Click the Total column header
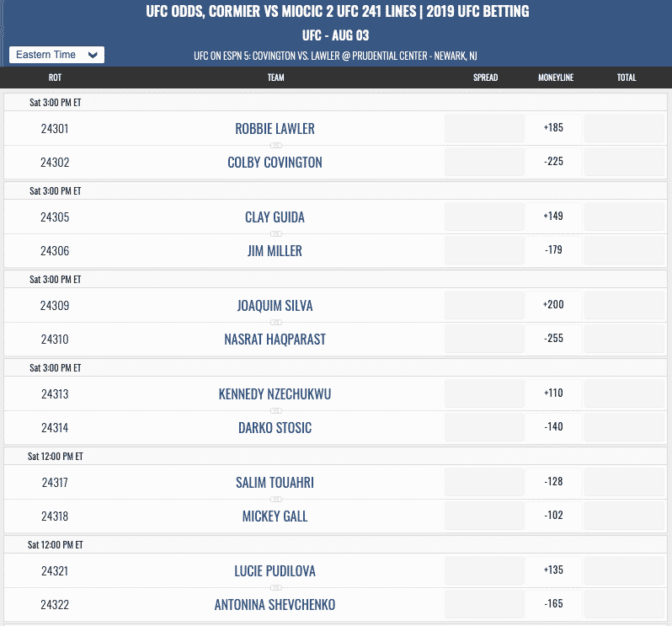This screenshot has height=626, width=672. coord(627,78)
